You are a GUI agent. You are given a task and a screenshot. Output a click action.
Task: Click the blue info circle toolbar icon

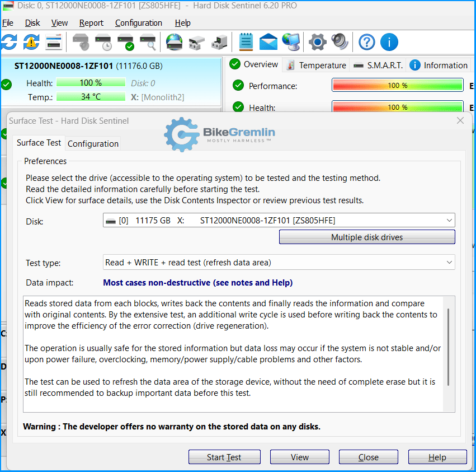[x=389, y=42]
